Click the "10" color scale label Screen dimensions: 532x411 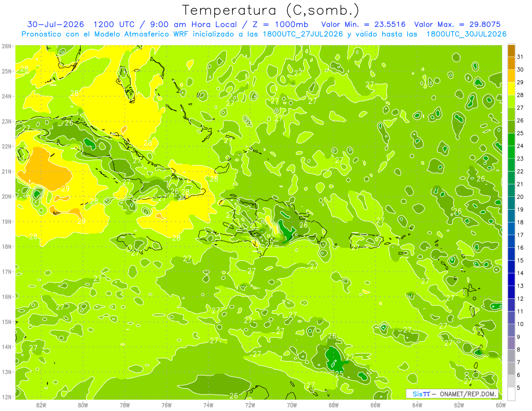point(520,324)
